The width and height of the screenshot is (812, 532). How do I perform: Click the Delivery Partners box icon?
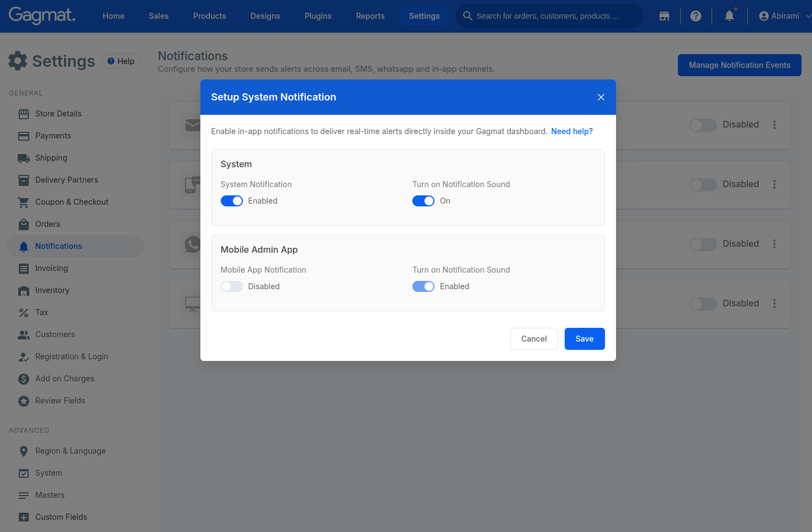24,180
